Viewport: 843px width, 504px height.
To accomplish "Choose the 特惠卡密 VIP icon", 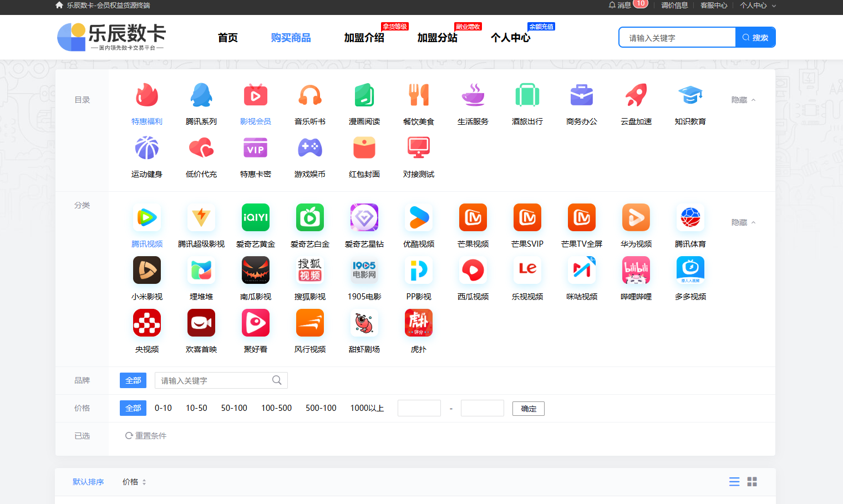I will [x=256, y=148].
